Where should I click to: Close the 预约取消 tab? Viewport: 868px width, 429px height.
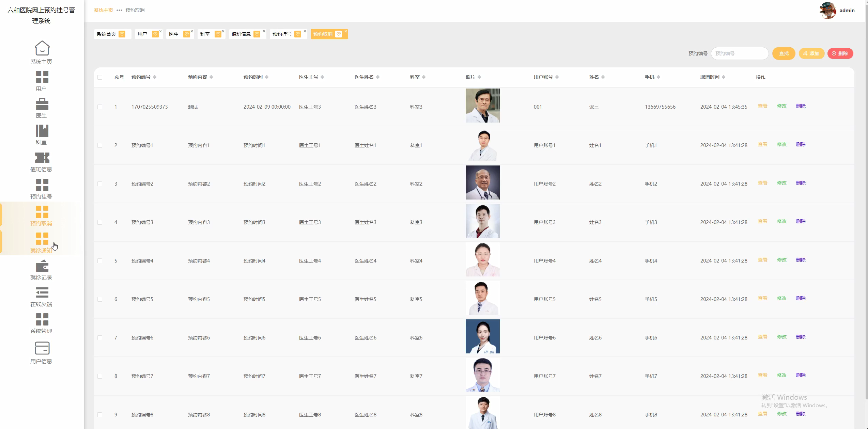click(346, 31)
